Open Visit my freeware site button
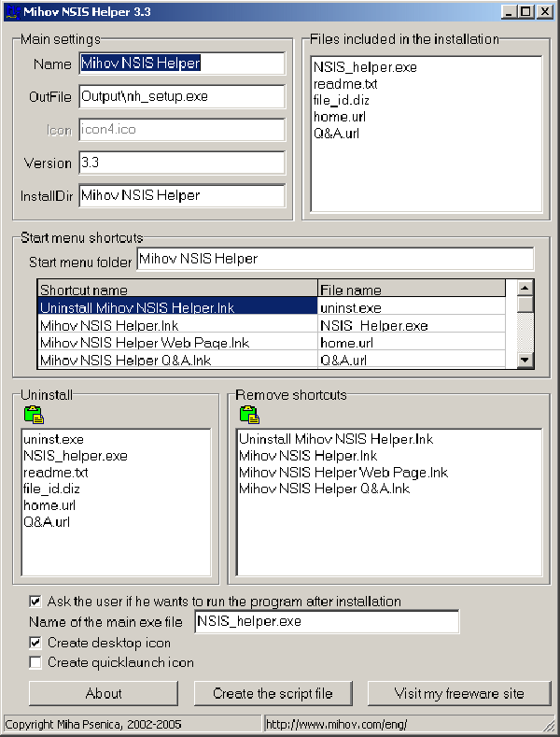This screenshot has height=737, width=560. [459, 693]
